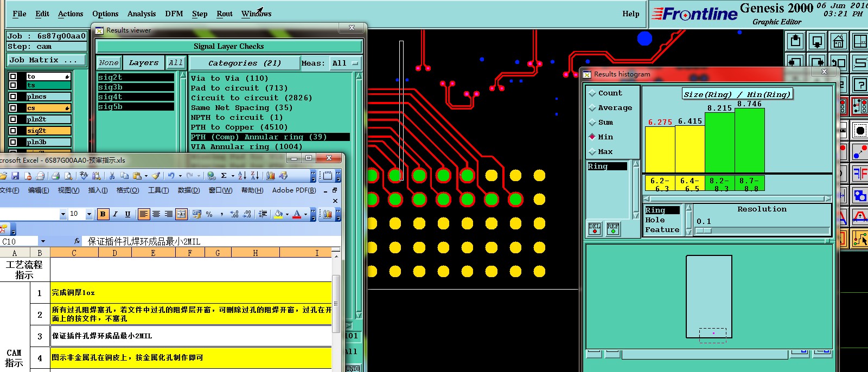Open Print Preview in Excel toolbar

coord(68,176)
